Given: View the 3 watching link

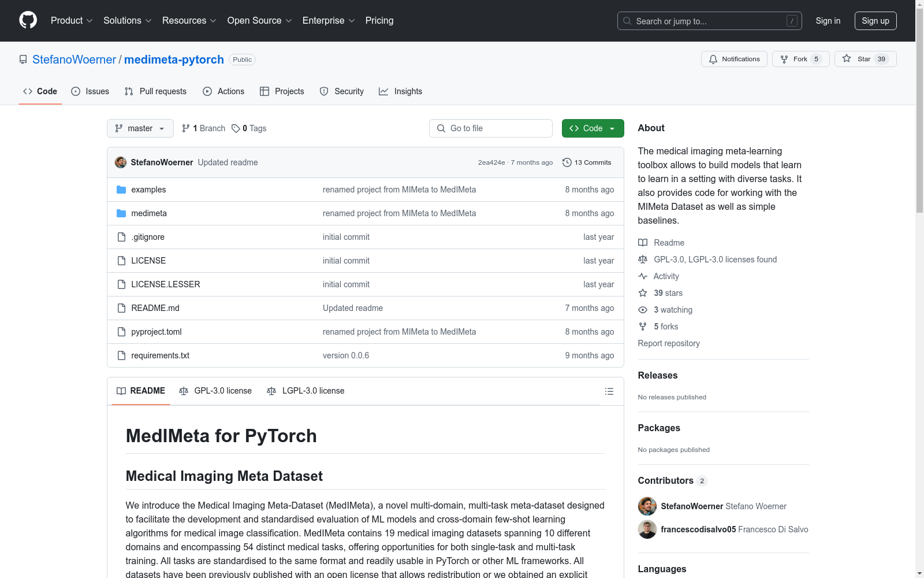Looking at the screenshot, I should (x=665, y=310).
